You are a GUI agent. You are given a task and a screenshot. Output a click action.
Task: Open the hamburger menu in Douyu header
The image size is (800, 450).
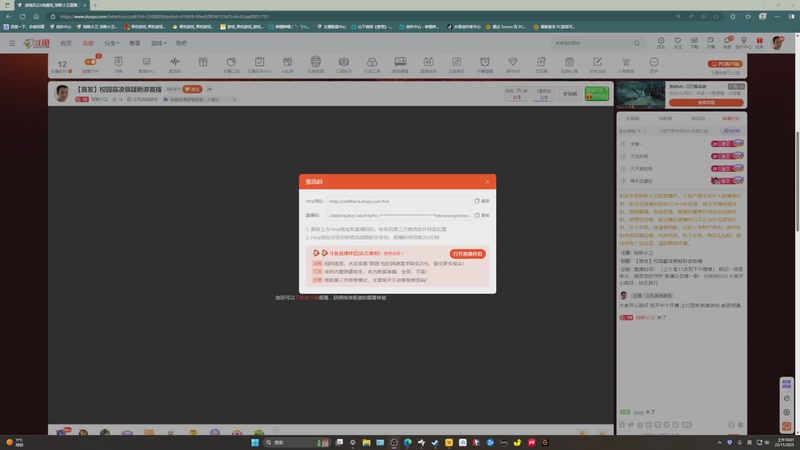click(x=12, y=43)
